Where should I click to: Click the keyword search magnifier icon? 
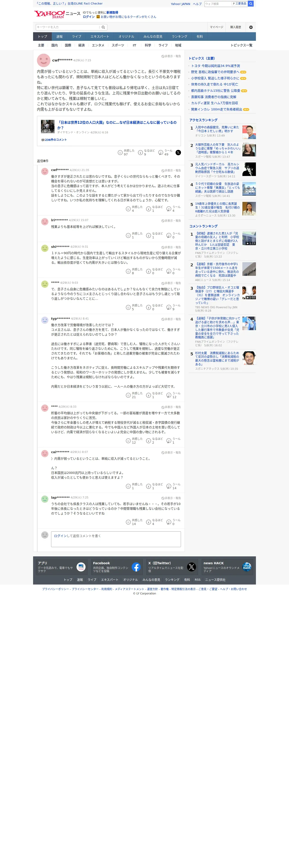pyautogui.click(x=103, y=27)
